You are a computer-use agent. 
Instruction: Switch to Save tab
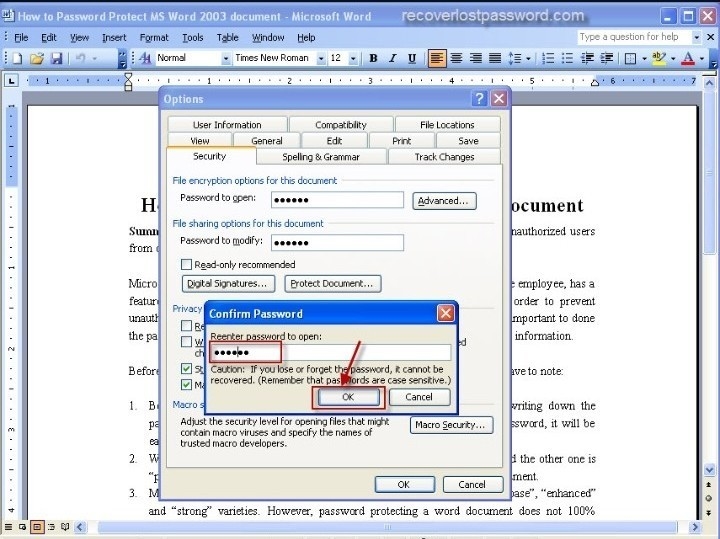tap(468, 140)
